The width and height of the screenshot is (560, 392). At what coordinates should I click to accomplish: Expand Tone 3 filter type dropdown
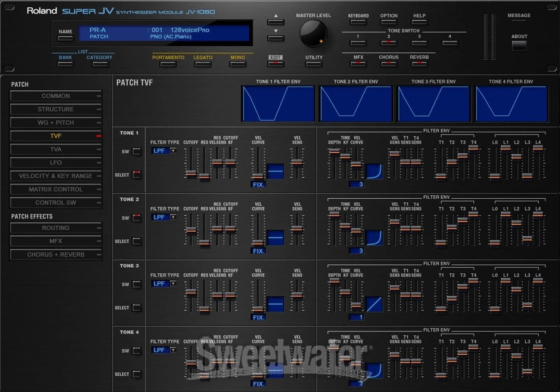point(173,283)
